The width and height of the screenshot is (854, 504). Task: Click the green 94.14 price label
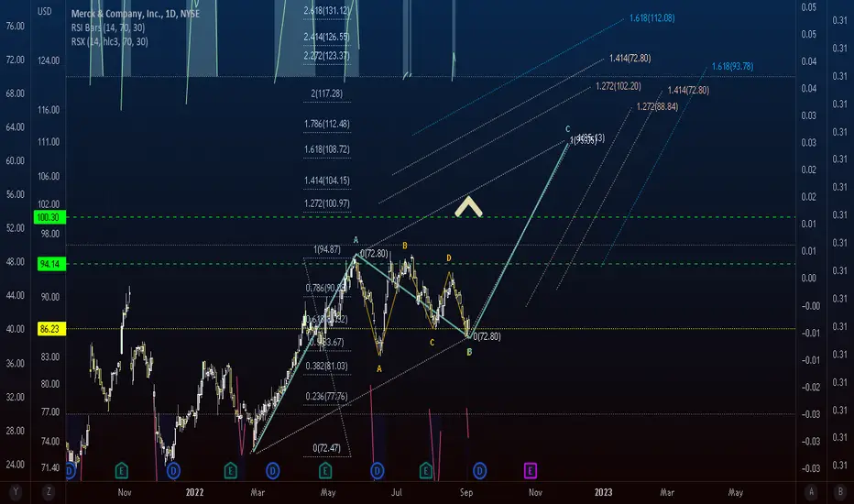coord(49,264)
